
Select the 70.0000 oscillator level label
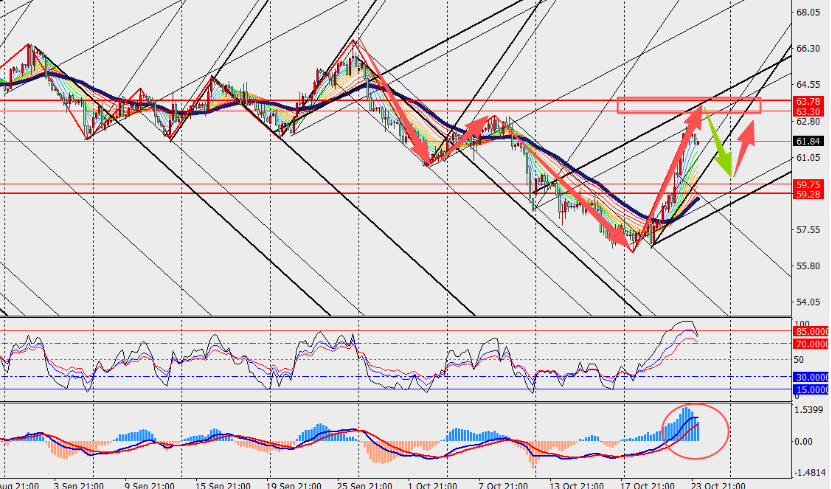pos(811,344)
